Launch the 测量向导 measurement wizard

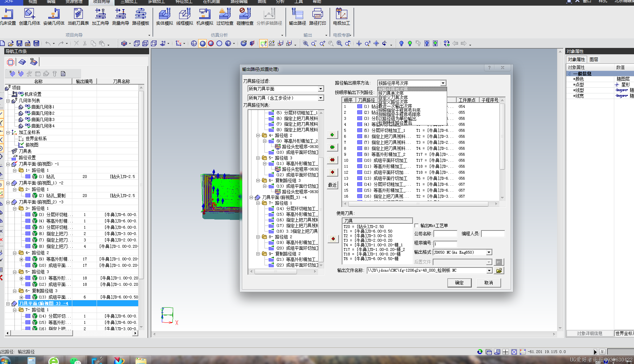(121, 17)
